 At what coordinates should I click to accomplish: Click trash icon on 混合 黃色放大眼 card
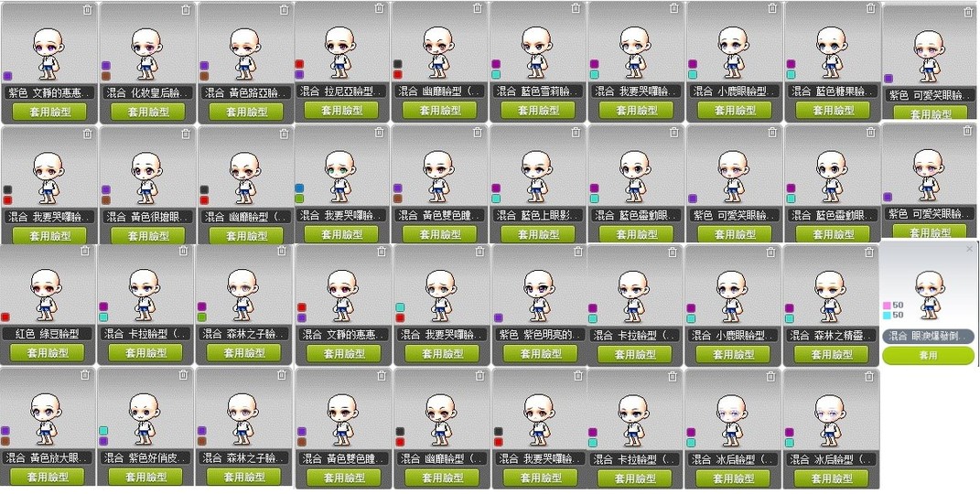[85, 375]
